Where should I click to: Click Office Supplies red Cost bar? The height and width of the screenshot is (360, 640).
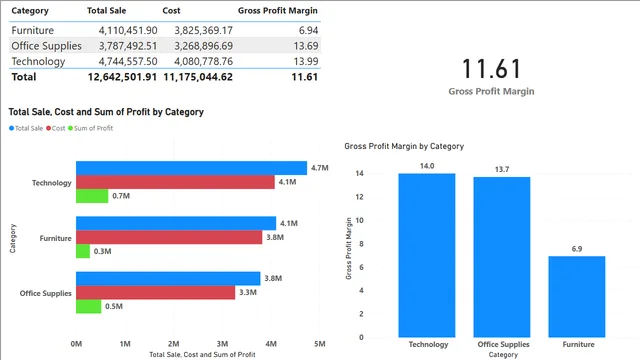tap(156, 292)
